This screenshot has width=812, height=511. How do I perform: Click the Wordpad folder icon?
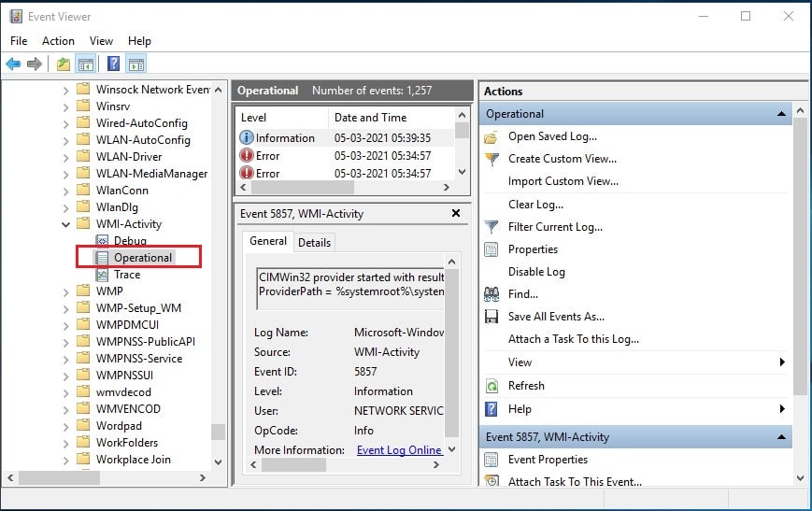(83, 426)
